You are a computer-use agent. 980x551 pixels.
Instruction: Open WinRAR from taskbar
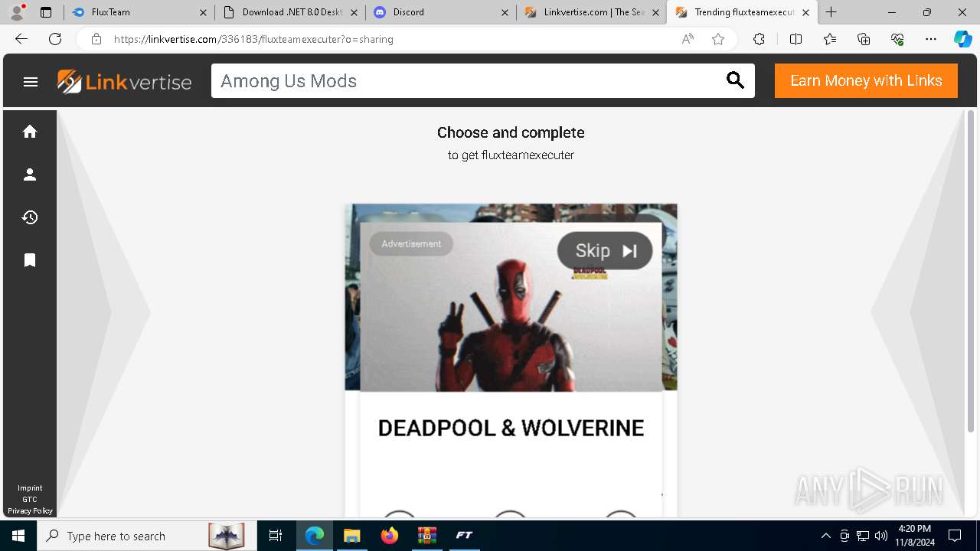click(426, 536)
